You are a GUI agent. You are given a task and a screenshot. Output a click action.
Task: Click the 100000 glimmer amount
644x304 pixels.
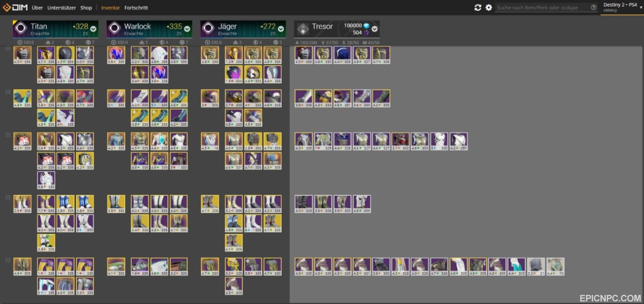point(353,26)
